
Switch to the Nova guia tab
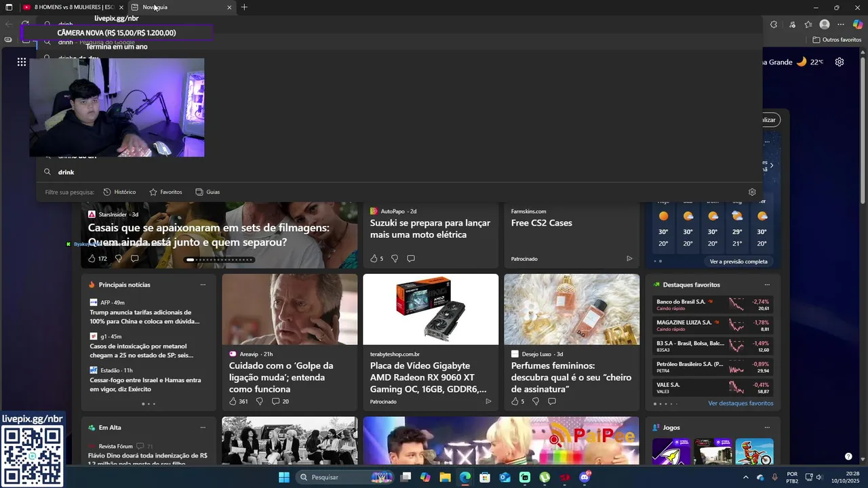pyautogui.click(x=182, y=7)
